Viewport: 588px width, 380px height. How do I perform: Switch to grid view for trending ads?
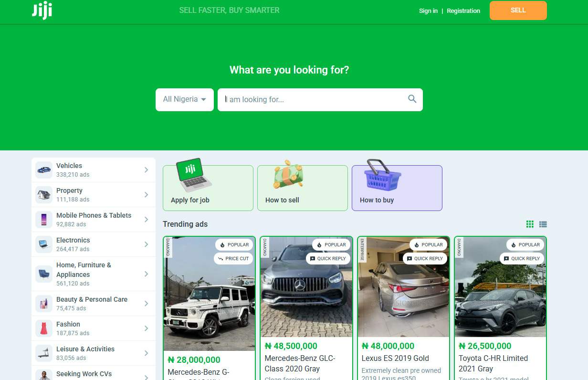pos(530,224)
